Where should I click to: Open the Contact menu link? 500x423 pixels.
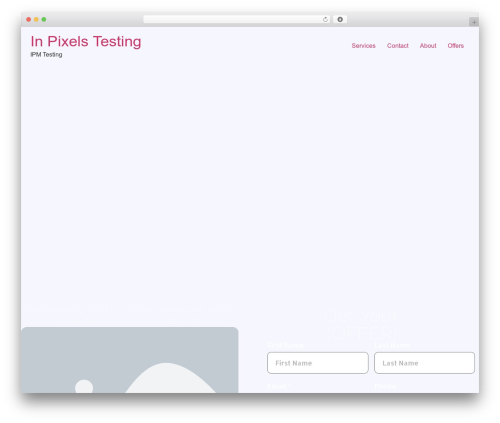397,46
